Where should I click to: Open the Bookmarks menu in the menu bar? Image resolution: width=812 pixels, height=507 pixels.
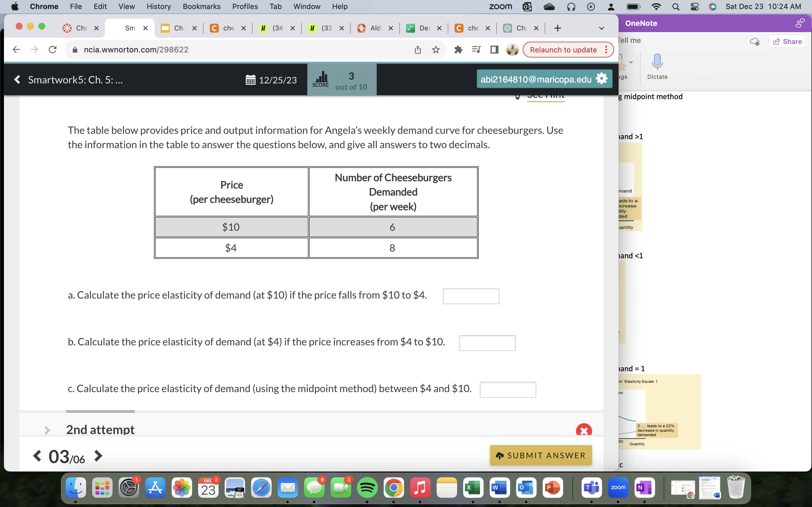click(x=201, y=6)
